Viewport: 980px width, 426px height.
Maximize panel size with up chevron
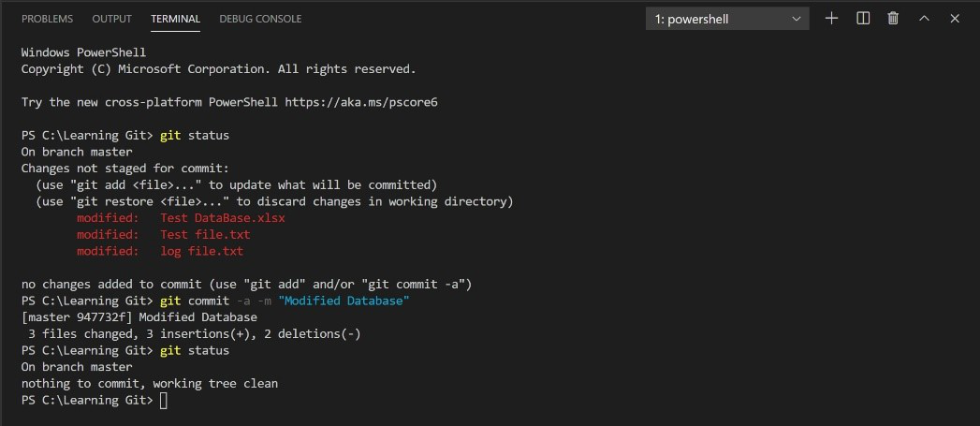[x=924, y=19]
